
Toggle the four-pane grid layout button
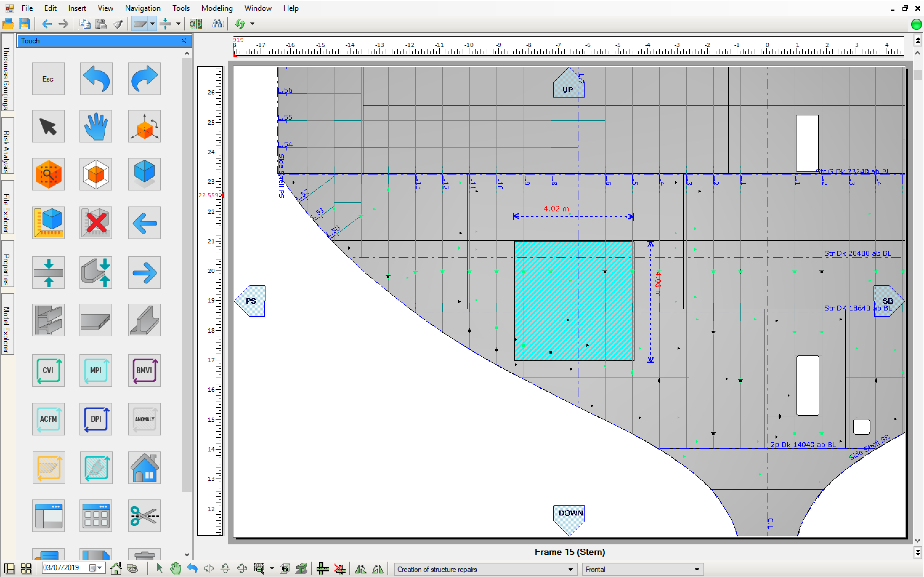26,569
